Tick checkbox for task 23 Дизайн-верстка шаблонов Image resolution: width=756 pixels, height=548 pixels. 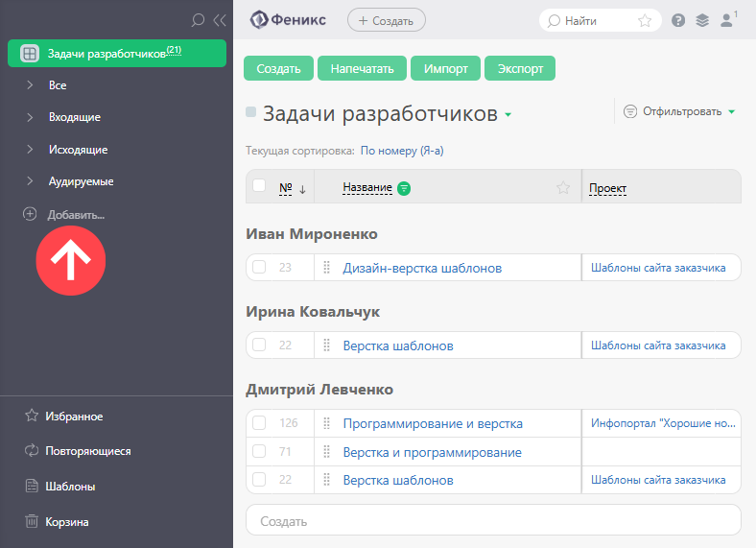pyautogui.click(x=259, y=267)
